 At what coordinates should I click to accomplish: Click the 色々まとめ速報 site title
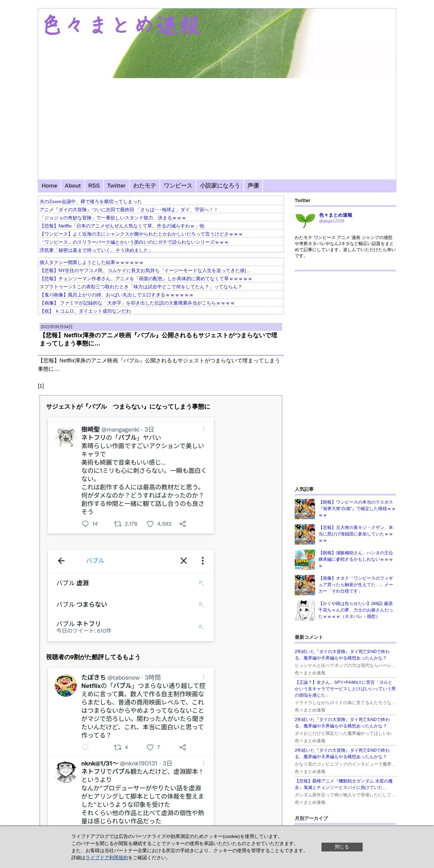click(x=122, y=25)
